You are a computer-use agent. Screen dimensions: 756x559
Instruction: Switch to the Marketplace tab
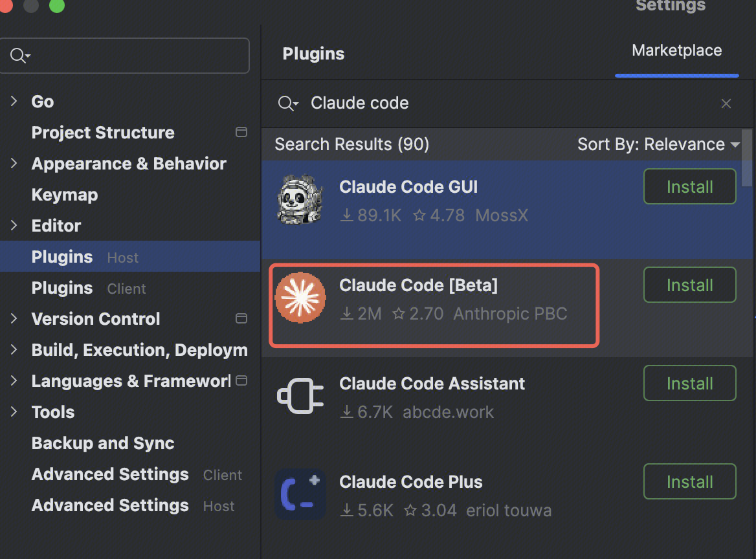tap(676, 51)
